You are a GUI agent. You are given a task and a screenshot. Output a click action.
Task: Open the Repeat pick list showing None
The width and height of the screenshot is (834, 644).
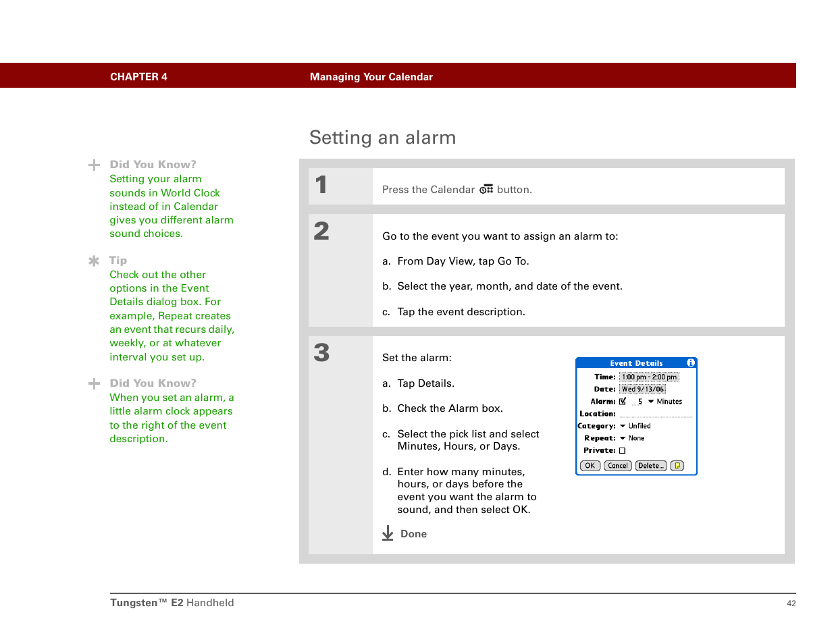click(x=632, y=438)
